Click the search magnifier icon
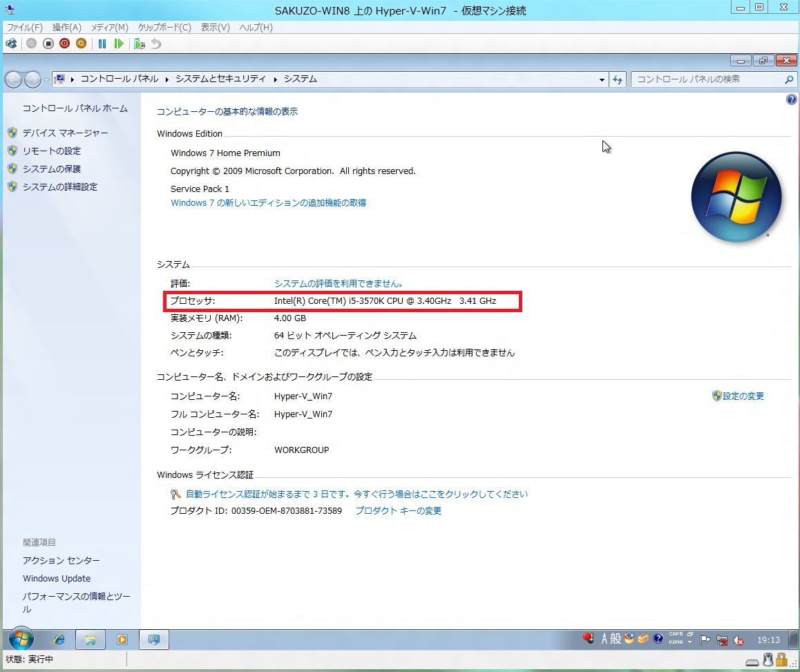The width and height of the screenshot is (800, 672). [x=789, y=79]
